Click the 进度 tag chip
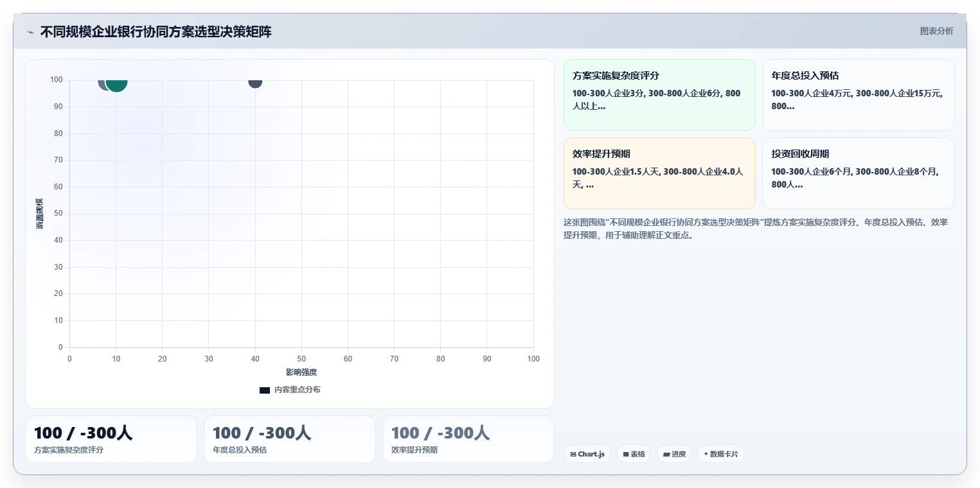Viewport: 980px width, 488px height. click(674, 454)
